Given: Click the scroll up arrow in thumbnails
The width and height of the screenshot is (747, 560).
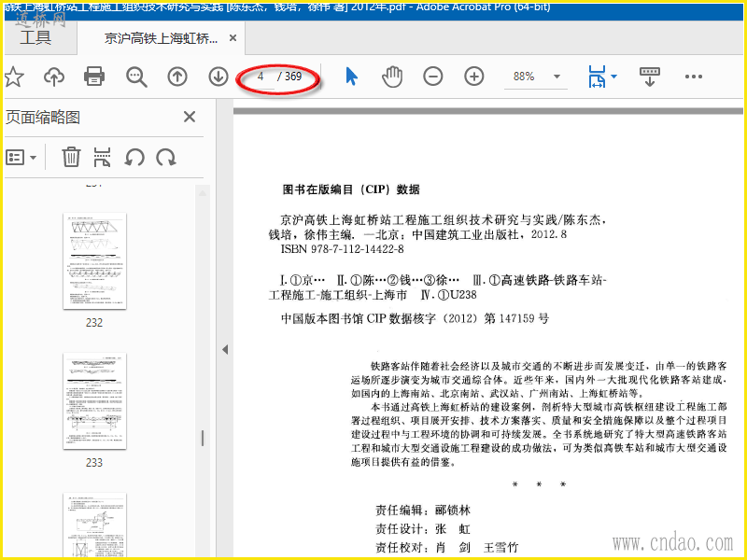Looking at the screenshot, I should click(203, 193).
